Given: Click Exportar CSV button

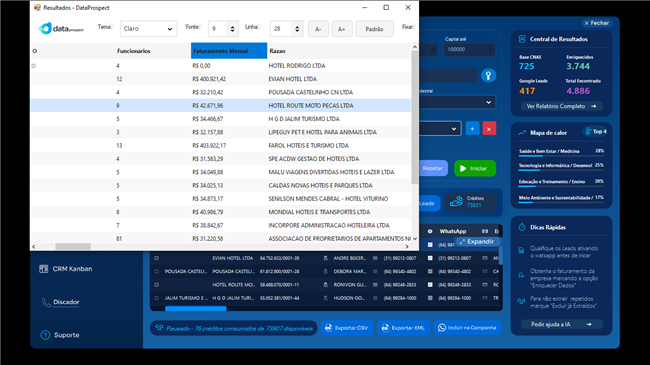Looking at the screenshot, I should point(347,328).
